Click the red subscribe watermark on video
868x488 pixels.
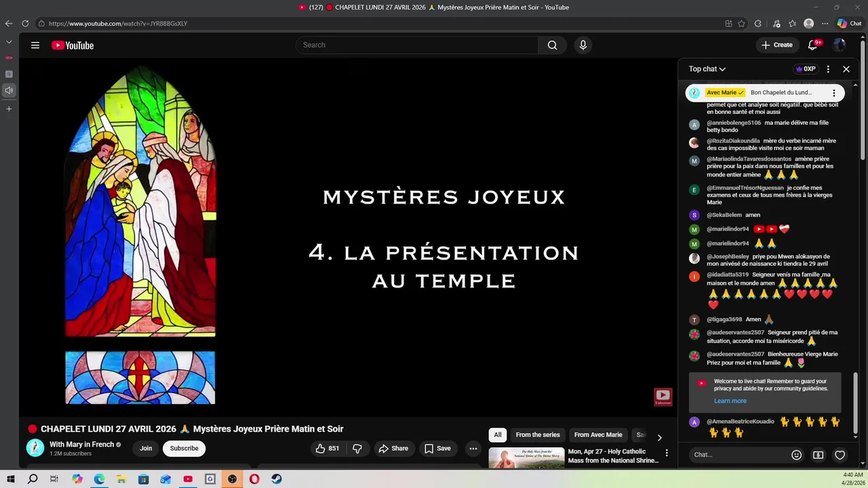coord(663,397)
